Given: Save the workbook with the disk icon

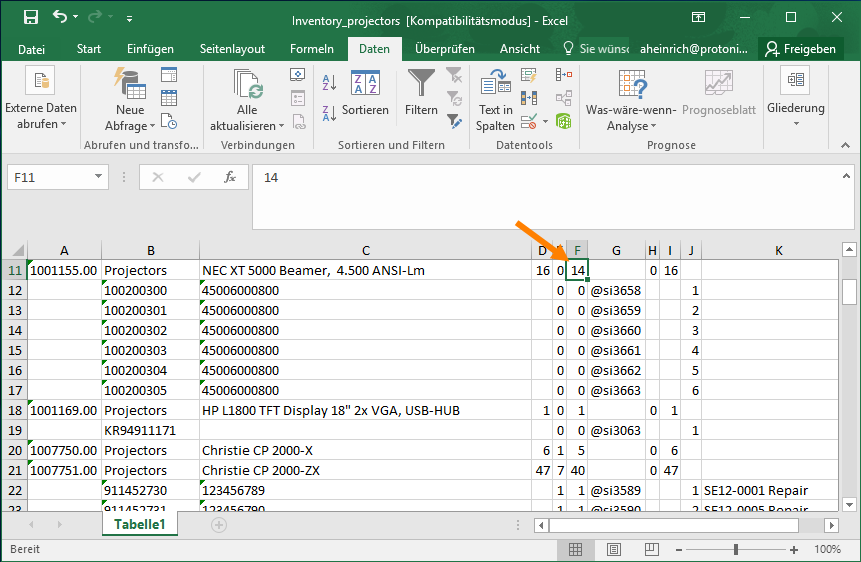Looking at the screenshot, I should (x=30, y=18).
